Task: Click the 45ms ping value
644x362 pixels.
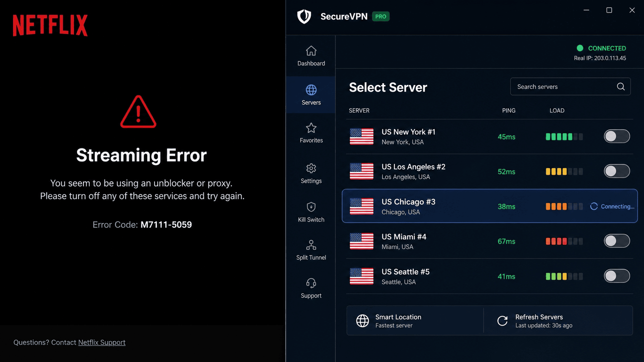Action: tap(506, 137)
